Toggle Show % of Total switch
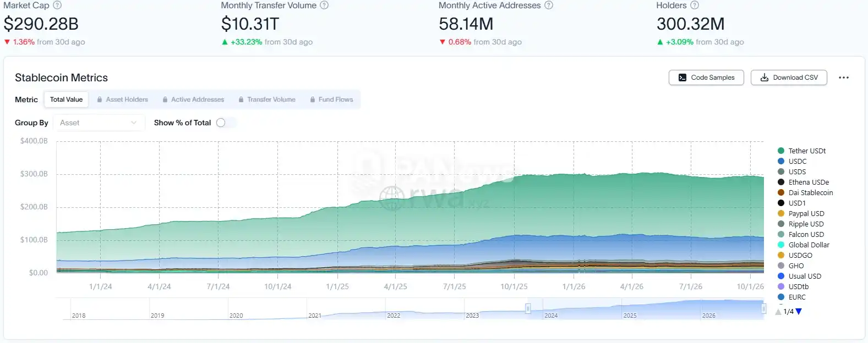Viewport: 868px width, 343px height. tap(226, 123)
